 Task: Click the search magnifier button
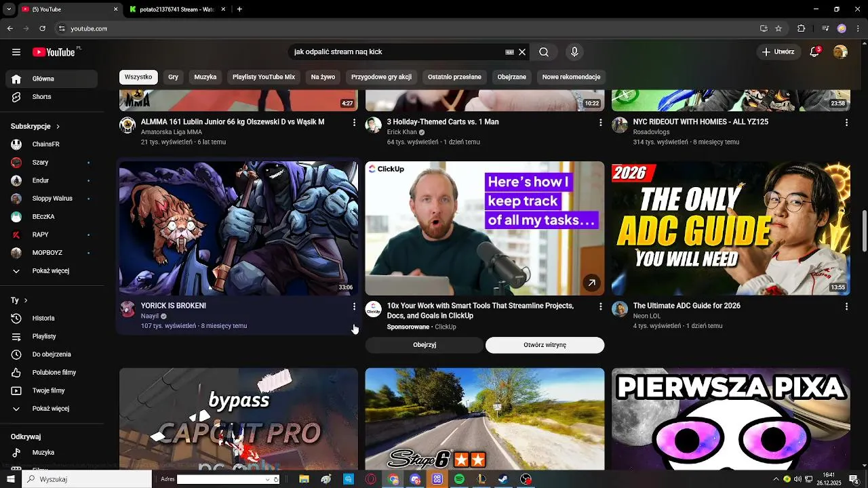point(544,52)
